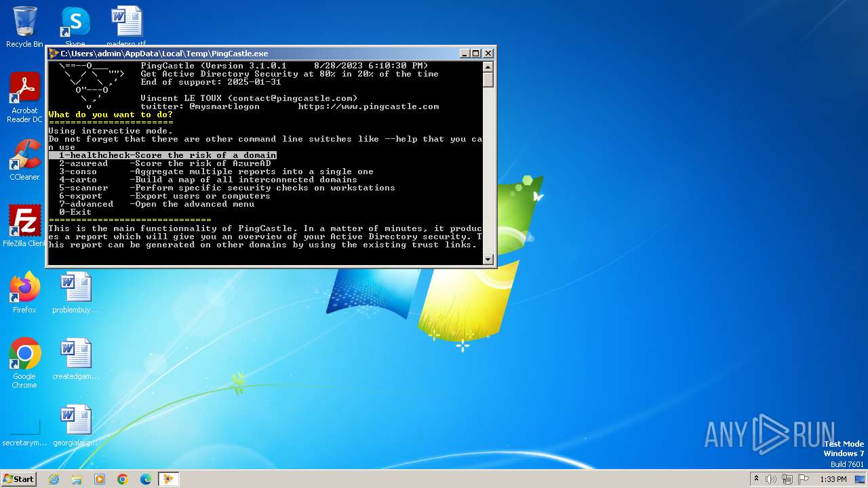Click the PingCastle console window system icon
868x488 pixels.
[x=54, y=54]
